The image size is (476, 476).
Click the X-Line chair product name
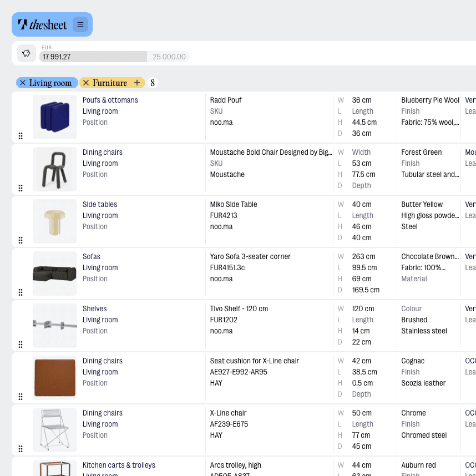[x=228, y=413]
